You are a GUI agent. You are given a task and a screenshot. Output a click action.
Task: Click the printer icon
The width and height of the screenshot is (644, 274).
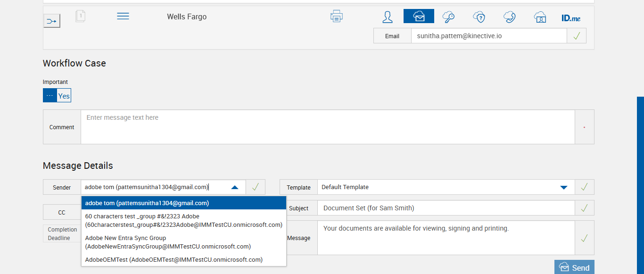coord(337,17)
